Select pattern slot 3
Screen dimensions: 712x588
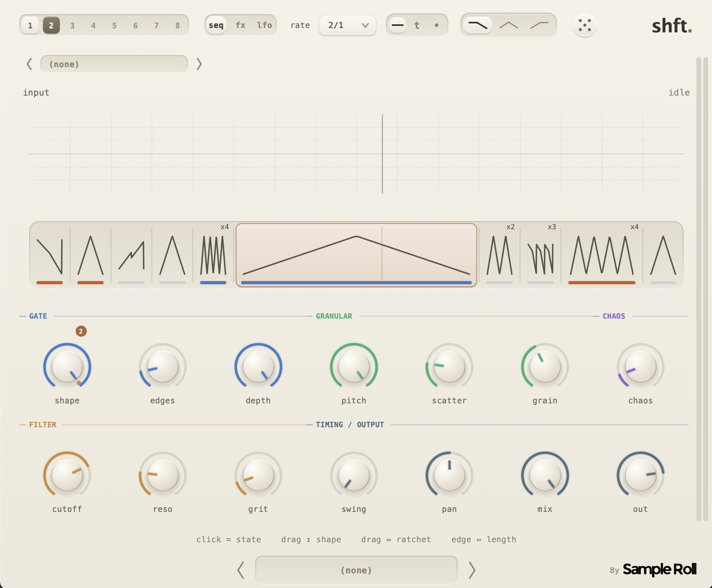72,26
